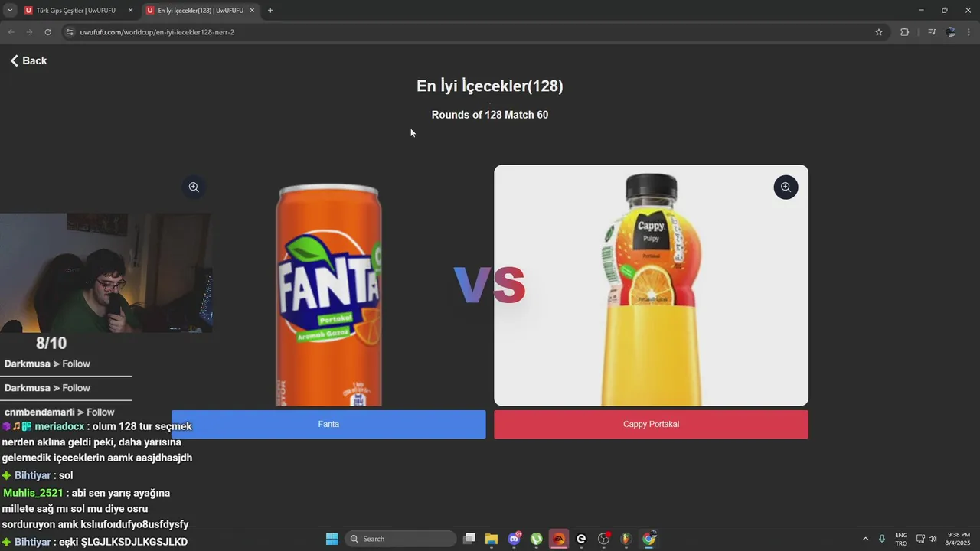Focus the uwufufu.com address bar
This screenshot has width=980, height=551.
tap(475, 32)
